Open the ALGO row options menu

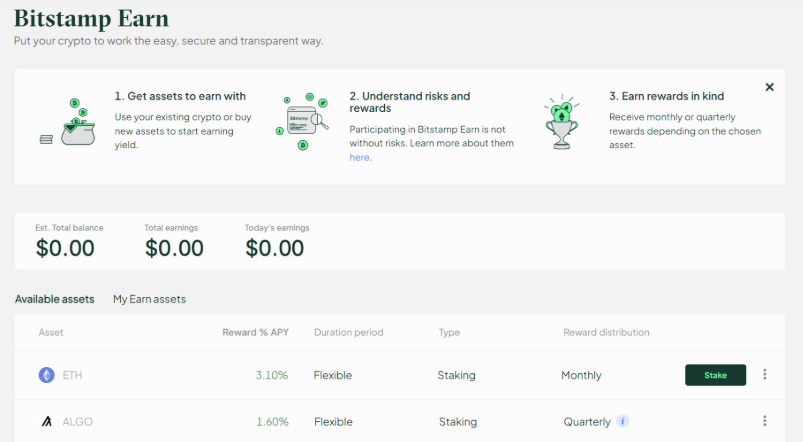pos(765,421)
